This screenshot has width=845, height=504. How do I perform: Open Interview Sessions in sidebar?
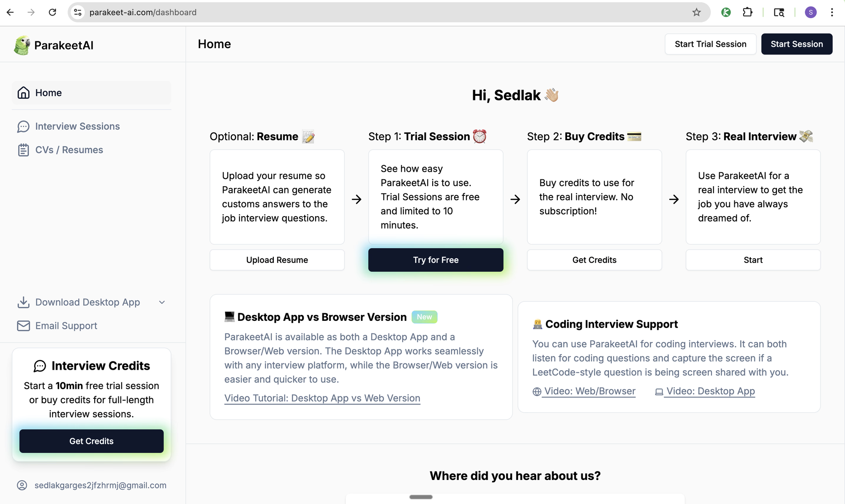pyautogui.click(x=77, y=126)
